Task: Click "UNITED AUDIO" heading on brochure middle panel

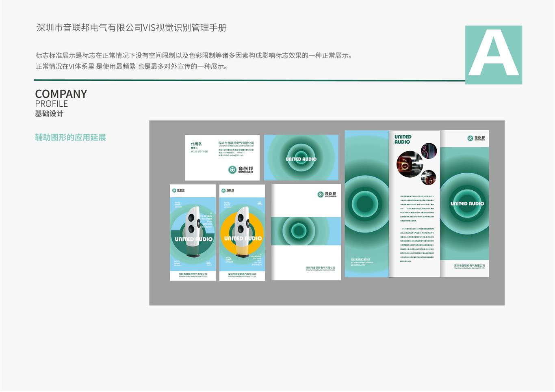Action: pyautogui.click(x=403, y=139)
